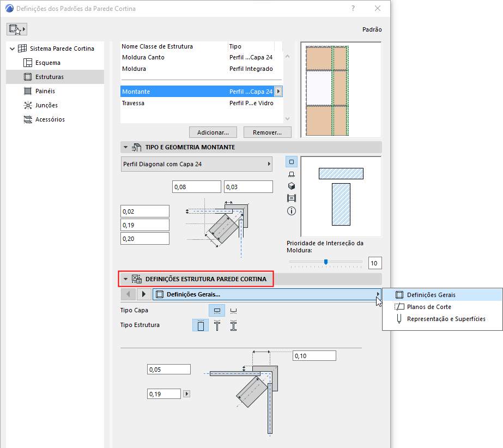Open the 3D preview view icon

coord(291,185)
